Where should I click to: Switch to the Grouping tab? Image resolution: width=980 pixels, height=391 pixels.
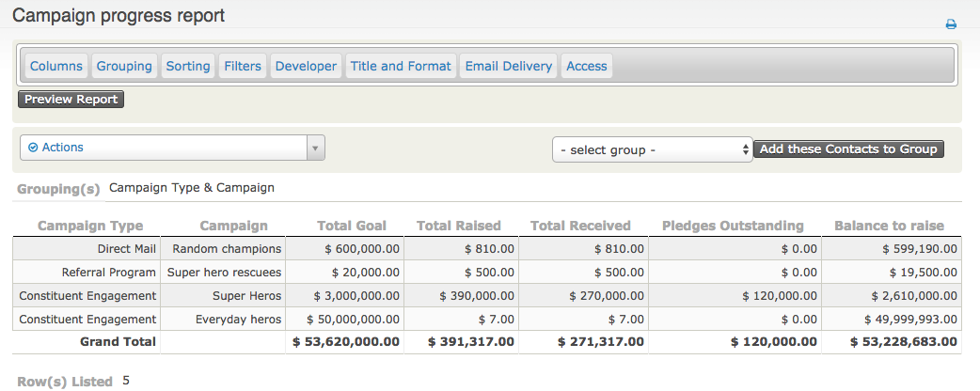(x=124, y=67)
